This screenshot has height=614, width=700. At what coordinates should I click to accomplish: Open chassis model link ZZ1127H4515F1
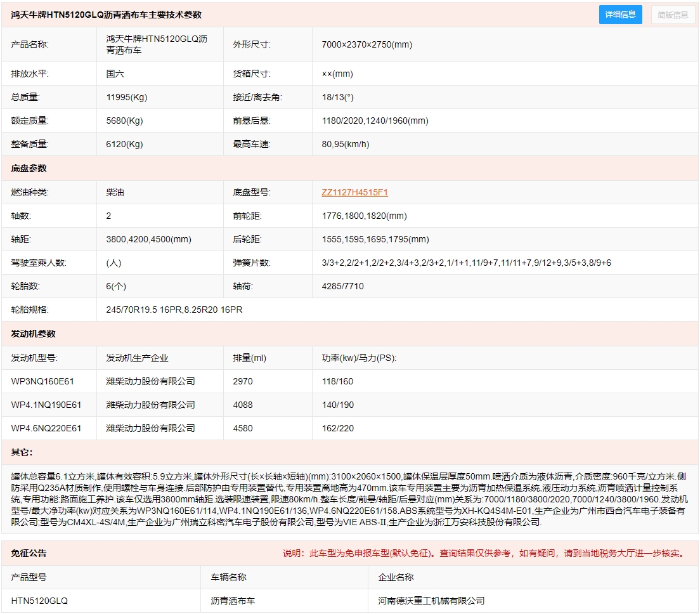354,192
